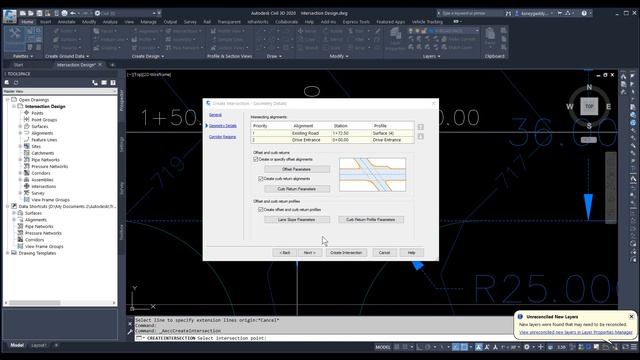Select the Intersections node in Prospector tree
The image size is (640, 360).
pyautogui.click(x=43, y=187)
